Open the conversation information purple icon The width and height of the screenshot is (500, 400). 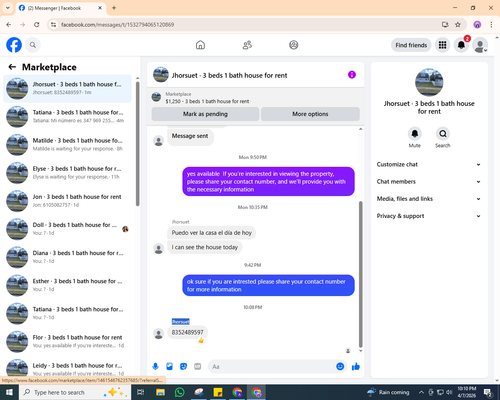tap(352, 75)
